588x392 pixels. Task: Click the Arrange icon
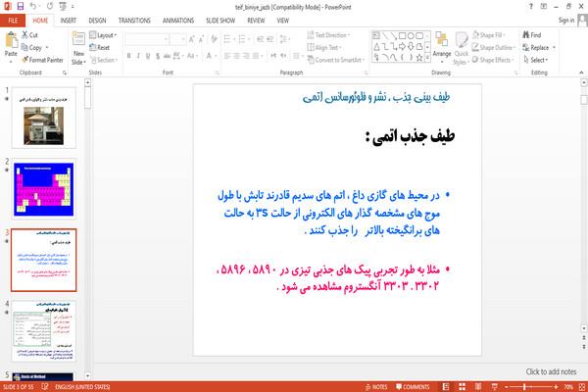tap(441, 41)
